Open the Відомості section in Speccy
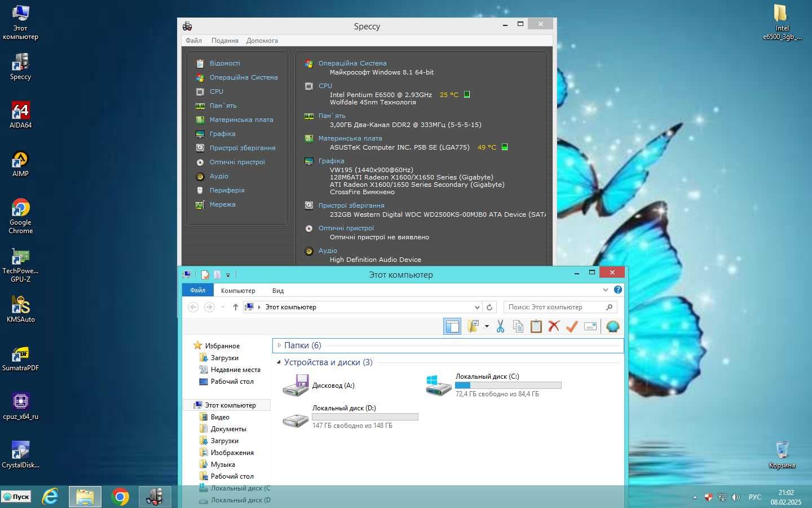Image resolution: width=812 pixels, height=508 pixels. coord(224,63)
